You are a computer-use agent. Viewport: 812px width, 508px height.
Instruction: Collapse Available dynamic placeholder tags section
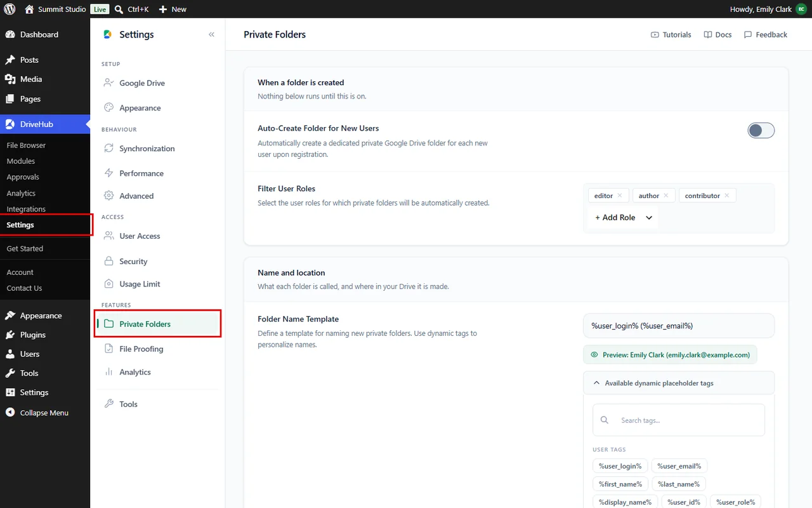tap(679, 383)
